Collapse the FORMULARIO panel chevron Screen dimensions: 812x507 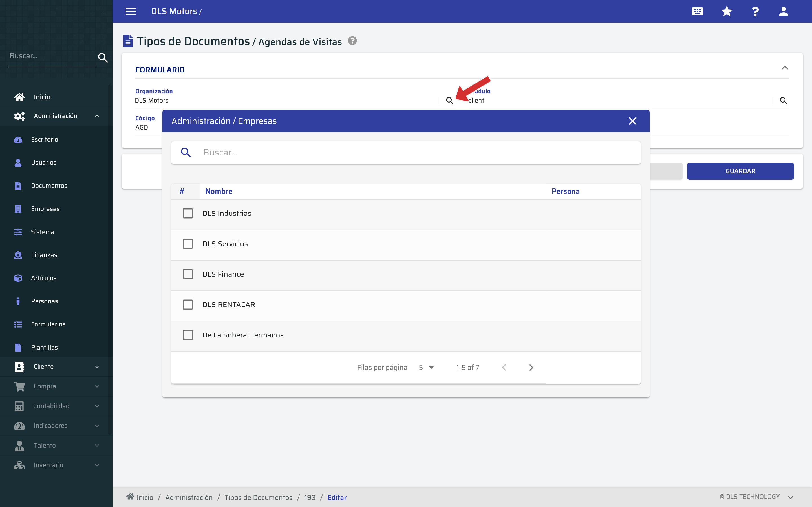tap(784, 68)
